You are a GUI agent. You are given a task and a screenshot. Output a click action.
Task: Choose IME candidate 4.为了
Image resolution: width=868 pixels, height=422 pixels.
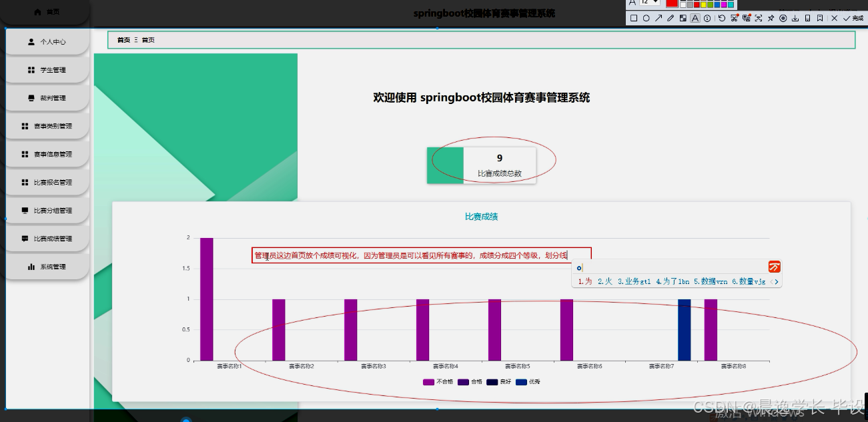tap(673, 281)
